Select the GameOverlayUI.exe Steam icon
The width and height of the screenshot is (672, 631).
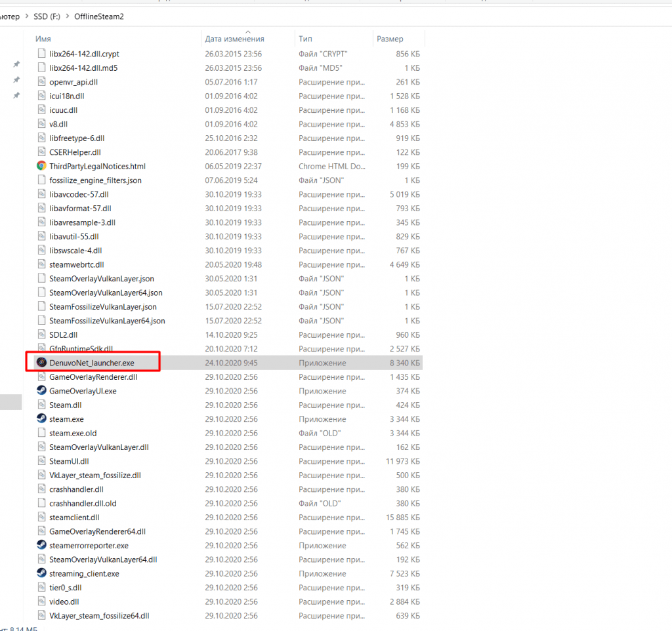click(x=41, y=391)
